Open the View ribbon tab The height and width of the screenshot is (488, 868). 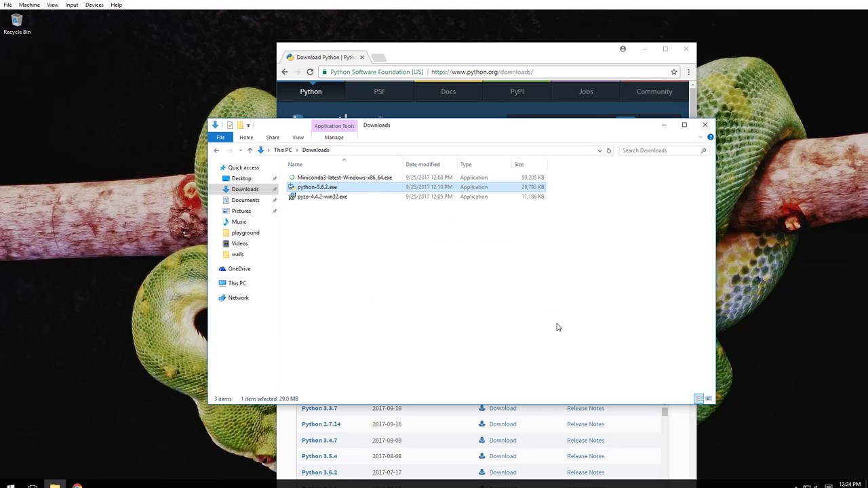298,137
